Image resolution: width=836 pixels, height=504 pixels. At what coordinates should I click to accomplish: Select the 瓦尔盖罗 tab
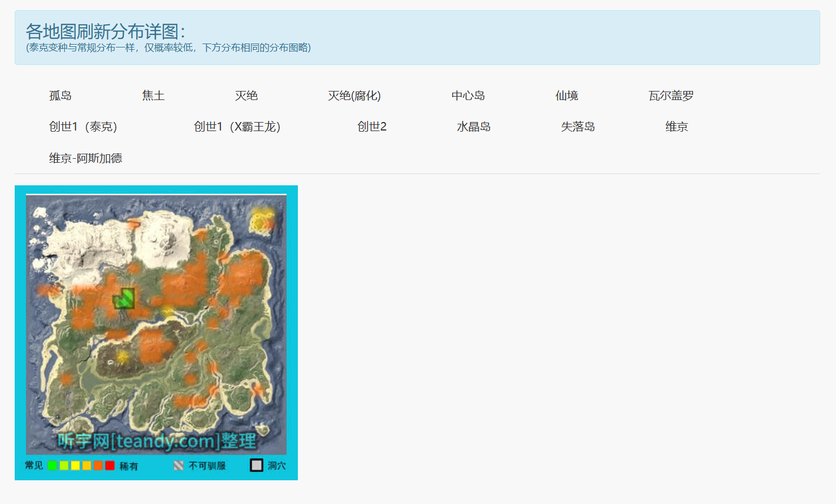tap(671, 95)
